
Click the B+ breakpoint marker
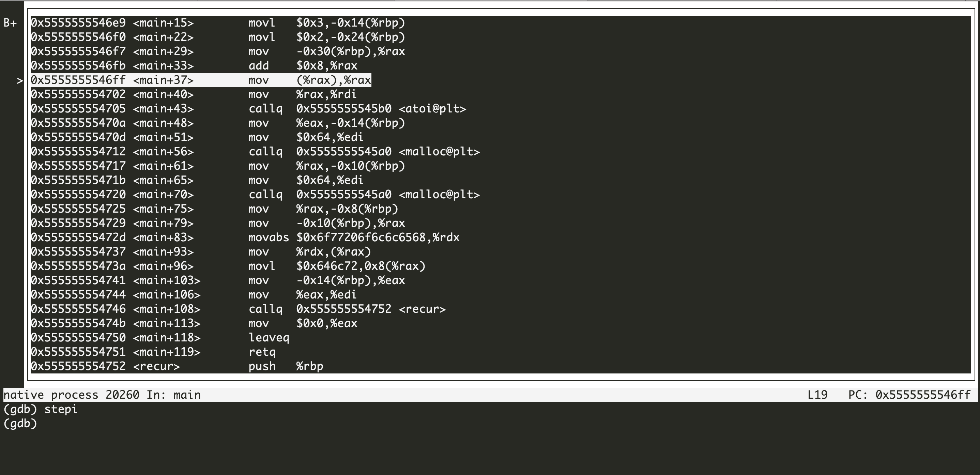tap(10, 23)
